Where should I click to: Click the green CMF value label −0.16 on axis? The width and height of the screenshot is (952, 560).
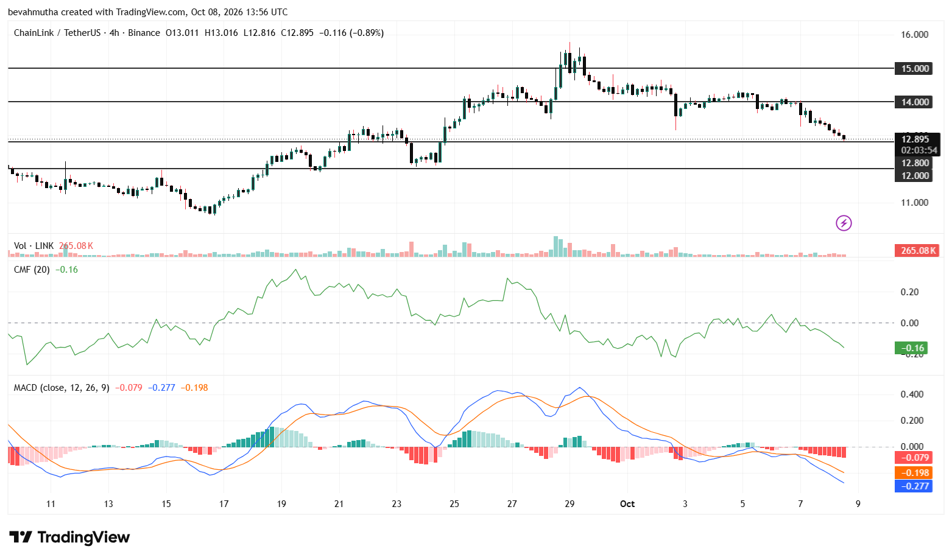pyautogui.click(x=911, y=348)
